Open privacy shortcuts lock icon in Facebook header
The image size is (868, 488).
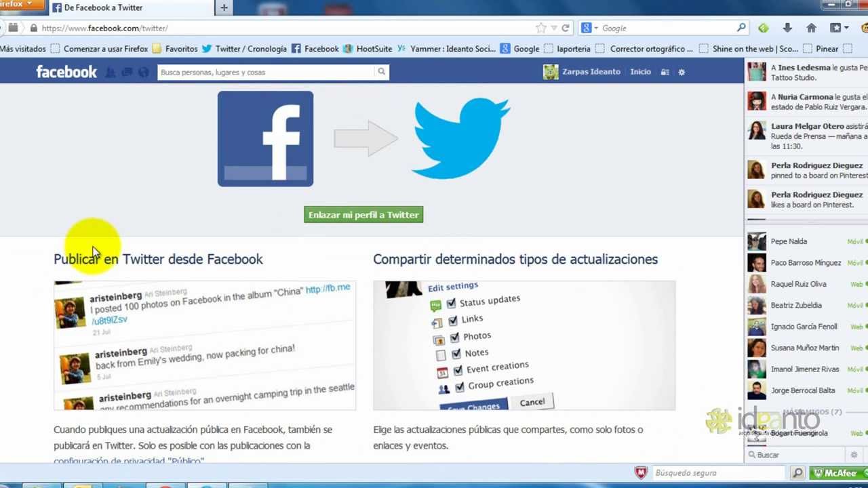pos(665,72)
